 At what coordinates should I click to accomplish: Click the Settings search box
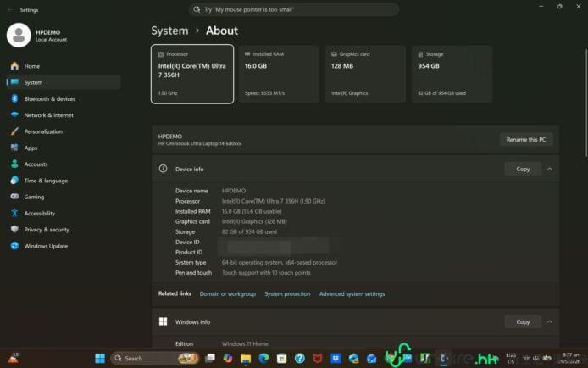pyautogui.click(x=294, y=9)
